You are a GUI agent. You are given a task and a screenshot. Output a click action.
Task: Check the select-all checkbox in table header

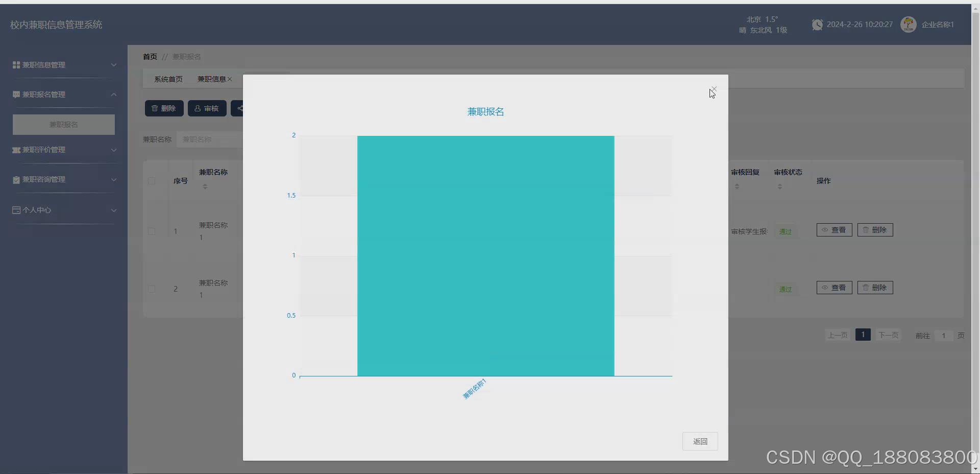click(151, 181)
